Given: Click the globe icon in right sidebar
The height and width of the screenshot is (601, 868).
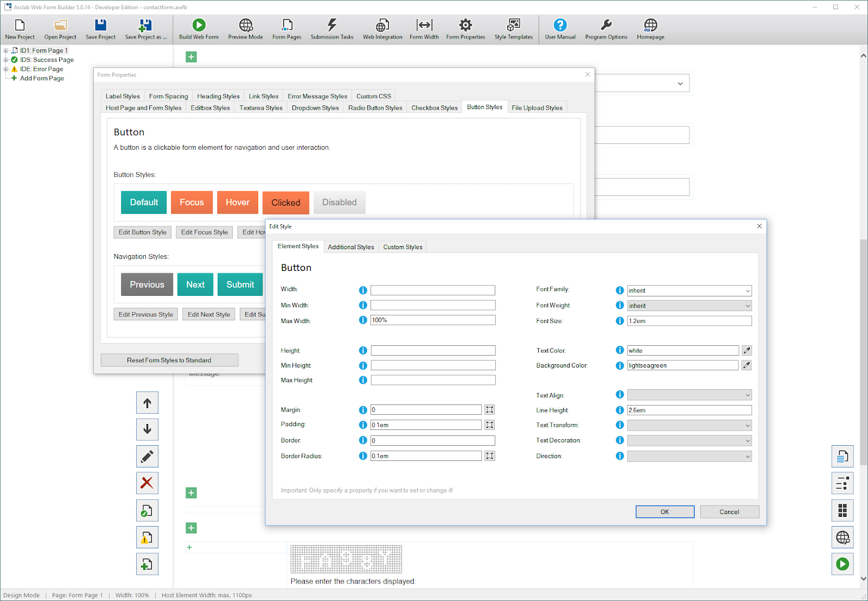Looking at the screenshot, I should tap(843, 537).
